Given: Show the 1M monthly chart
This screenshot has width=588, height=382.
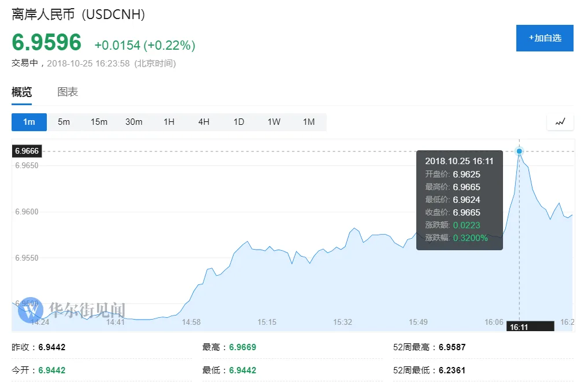Looking at the screenshot, I should [x=309, y=122].
